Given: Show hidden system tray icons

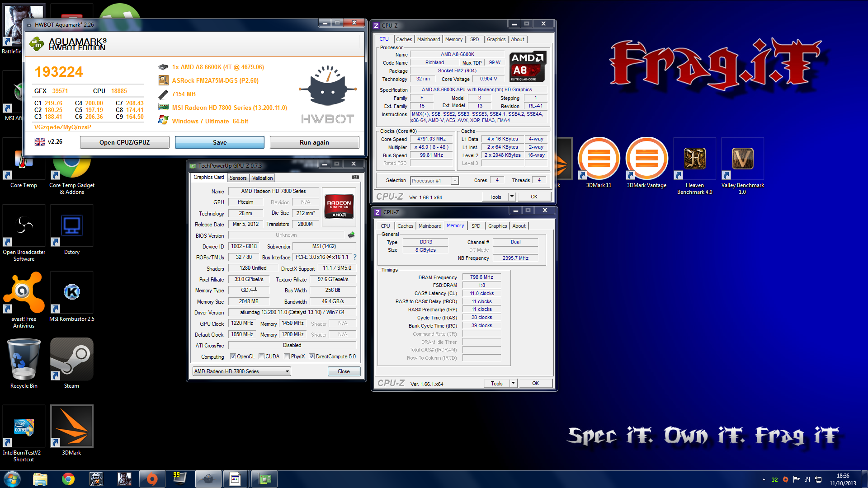Looking at the screenshot, I should pos(764,479).
